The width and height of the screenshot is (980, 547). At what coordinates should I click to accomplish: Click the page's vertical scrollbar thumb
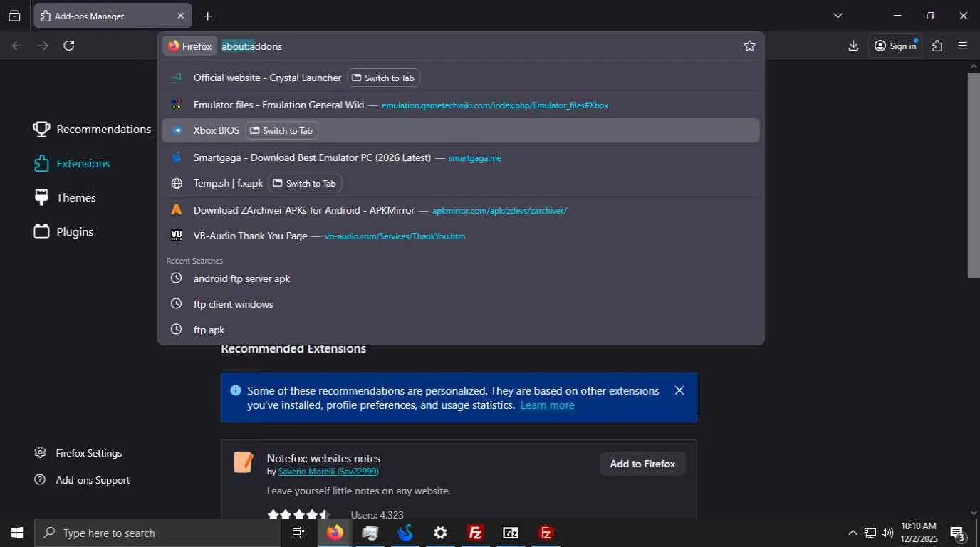click(x=974, y=174)
